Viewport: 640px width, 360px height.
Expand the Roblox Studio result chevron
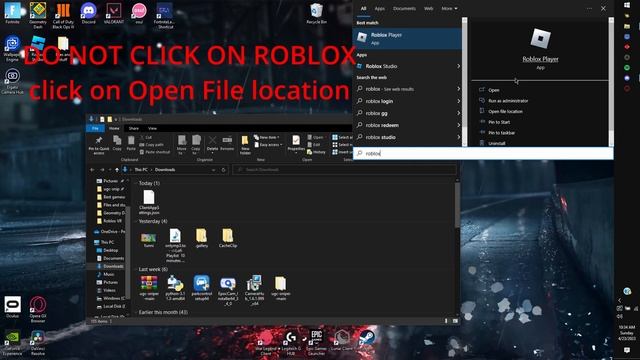458,66
